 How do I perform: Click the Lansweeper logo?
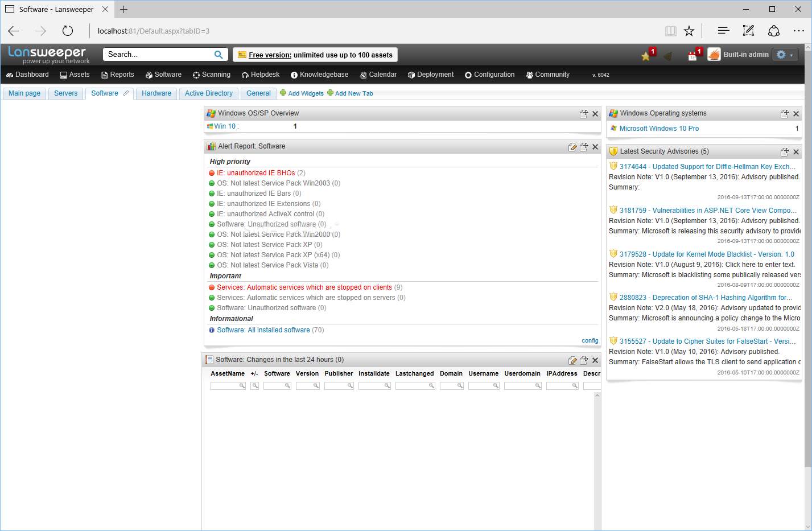pyautogui.click(x=49, y=55)
